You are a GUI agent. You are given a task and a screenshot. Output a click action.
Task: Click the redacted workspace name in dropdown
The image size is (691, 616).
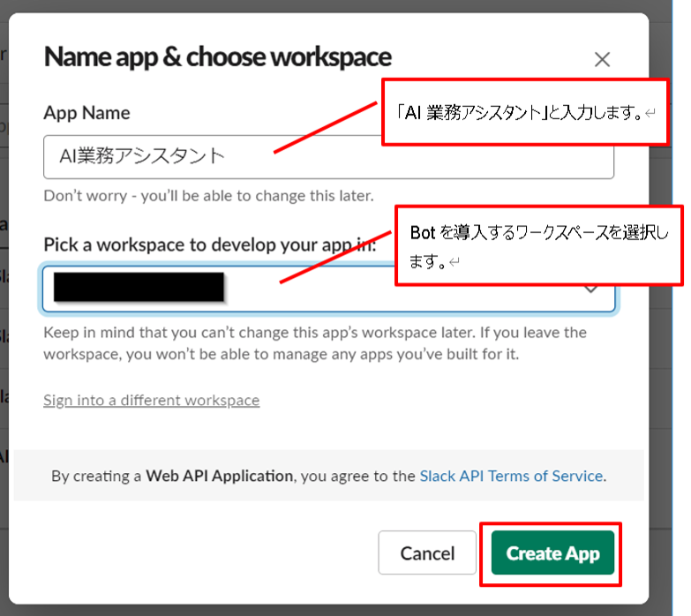coord(138,289)
